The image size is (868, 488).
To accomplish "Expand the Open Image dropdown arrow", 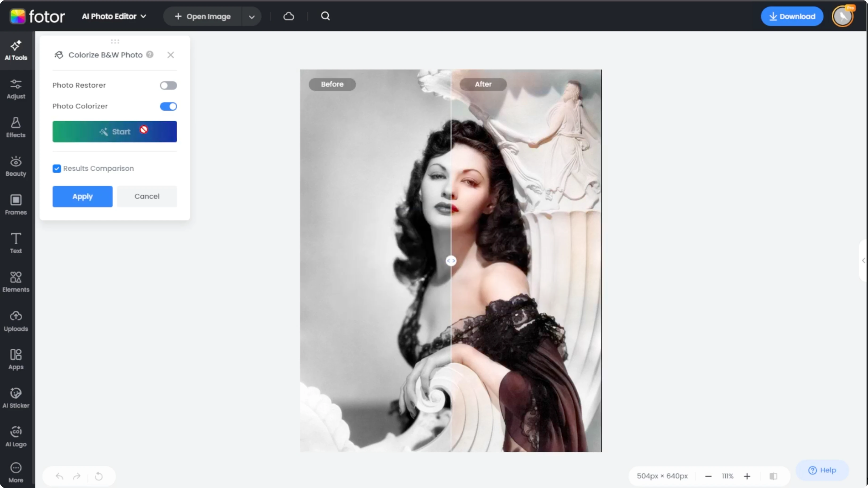I will [x=252, y=17].
